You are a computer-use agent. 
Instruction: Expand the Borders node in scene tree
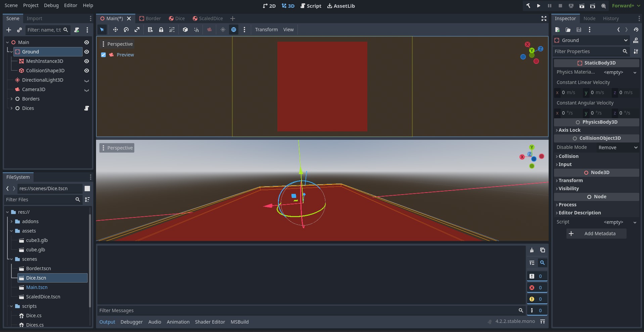click(x=11, y=99)
